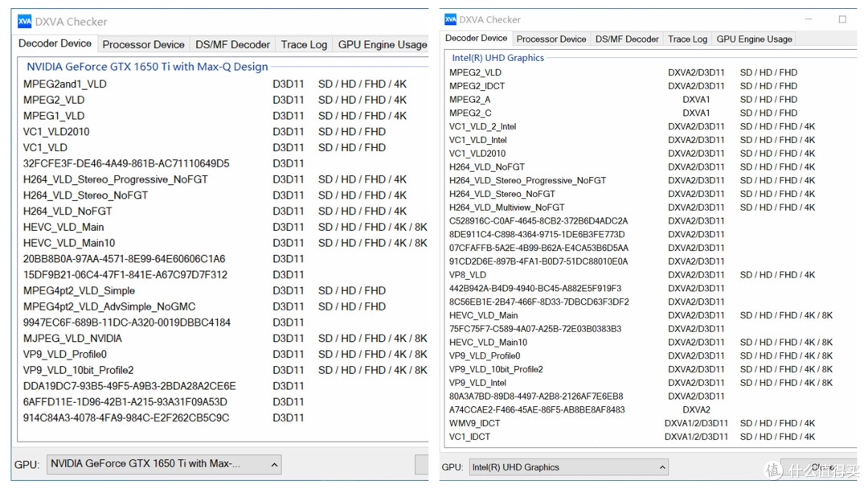Select Decoder Device tab in right window
This screenshot has width=868, height=489.
coord(476,39)
